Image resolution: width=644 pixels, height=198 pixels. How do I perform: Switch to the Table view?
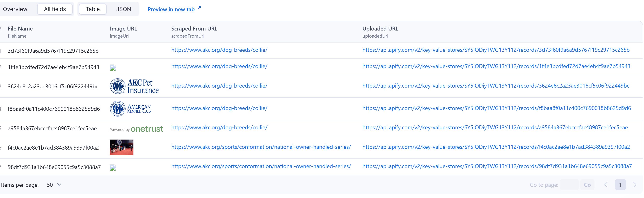click(x=93, y=9)
